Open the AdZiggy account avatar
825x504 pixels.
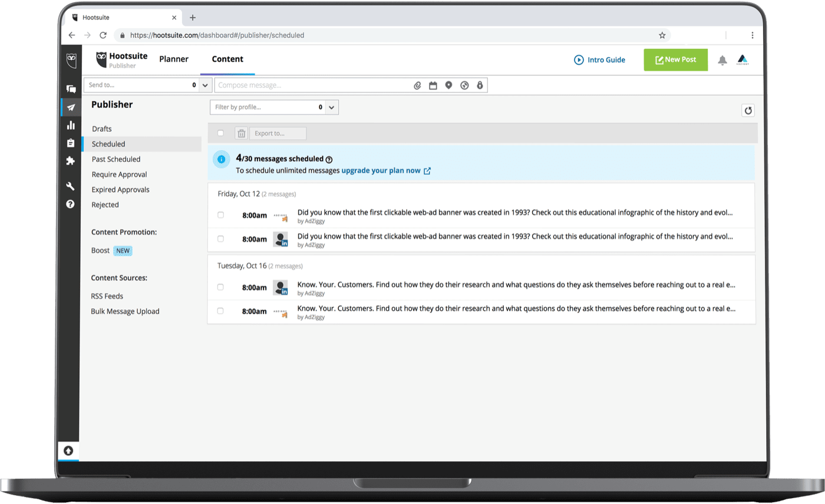point(742,60)
